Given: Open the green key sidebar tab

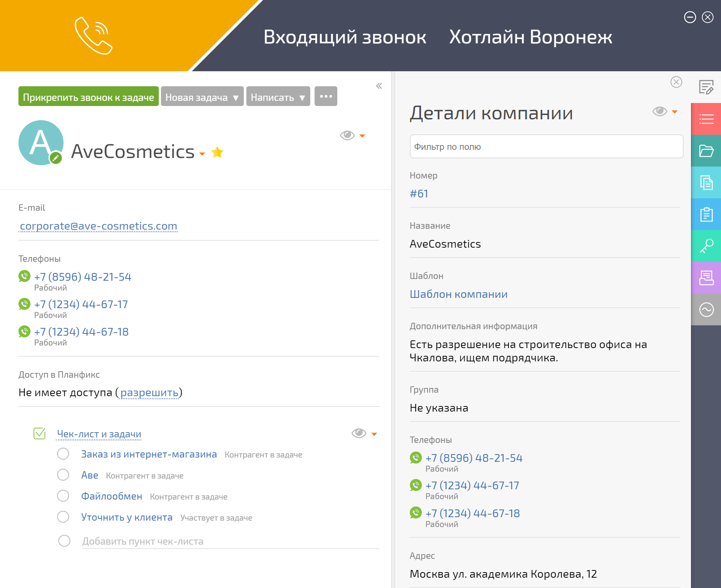Looking at the screenshot, I should click(x=706, y=246).
